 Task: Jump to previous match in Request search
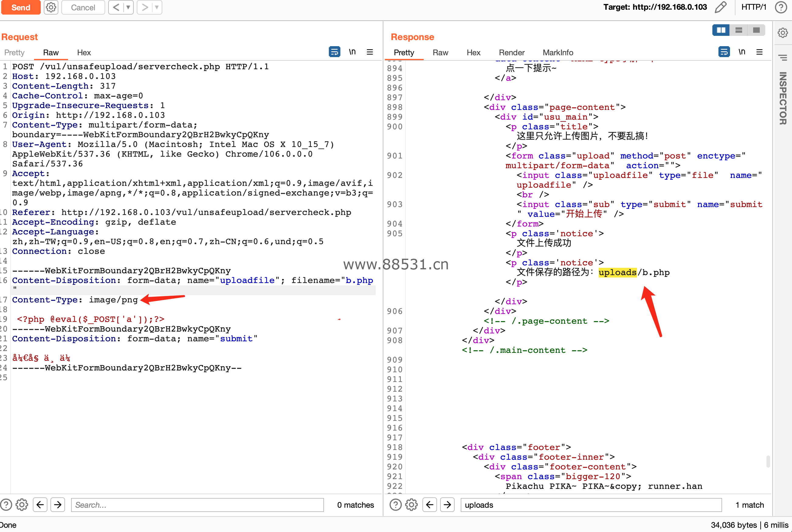[40, 505]
